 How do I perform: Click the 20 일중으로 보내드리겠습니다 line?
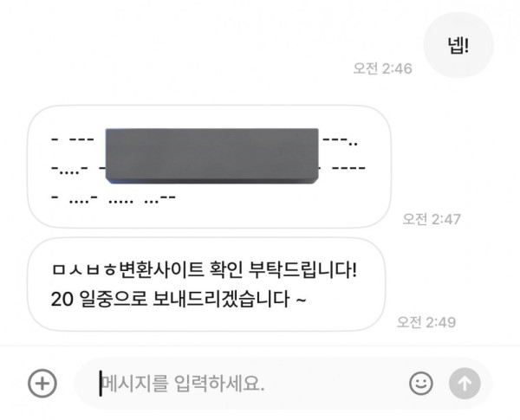pyautogui.click(x=179, y=299)
